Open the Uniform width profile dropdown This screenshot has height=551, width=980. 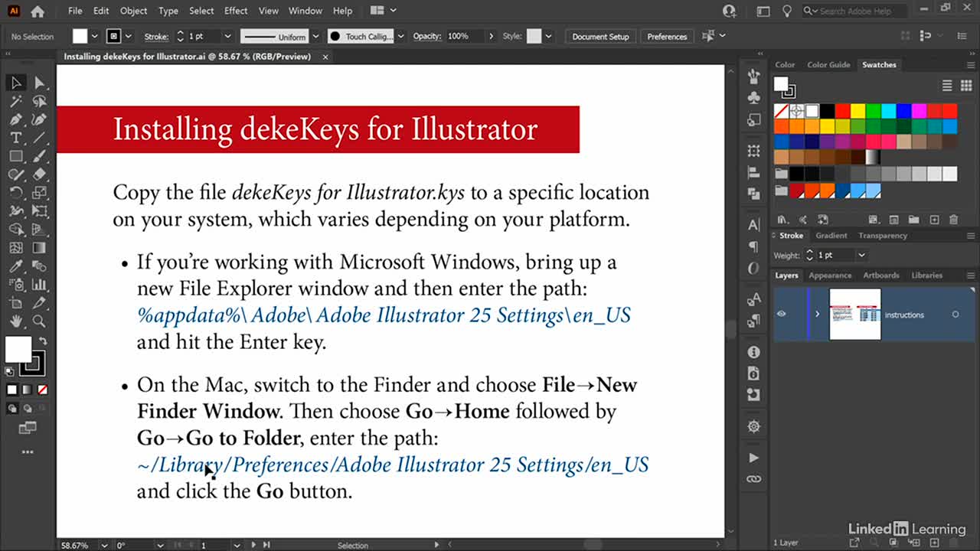pos(315,36)
